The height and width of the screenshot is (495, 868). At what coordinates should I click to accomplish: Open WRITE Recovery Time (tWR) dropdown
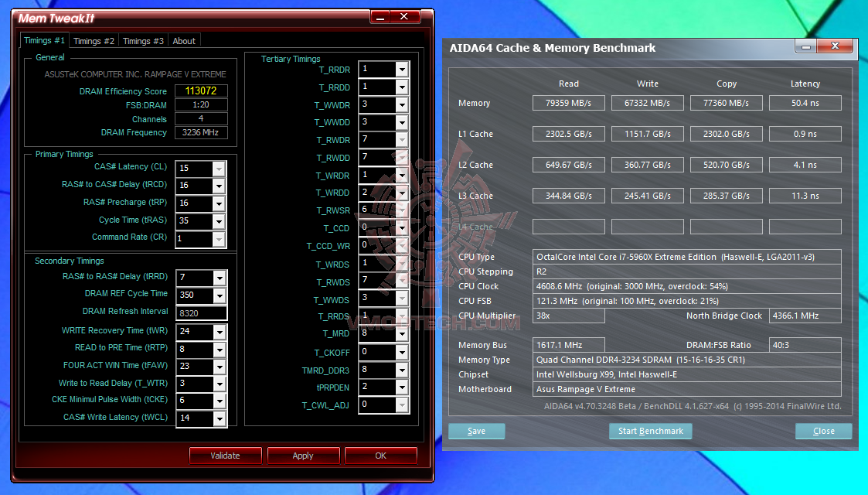(x=220, y=332)
